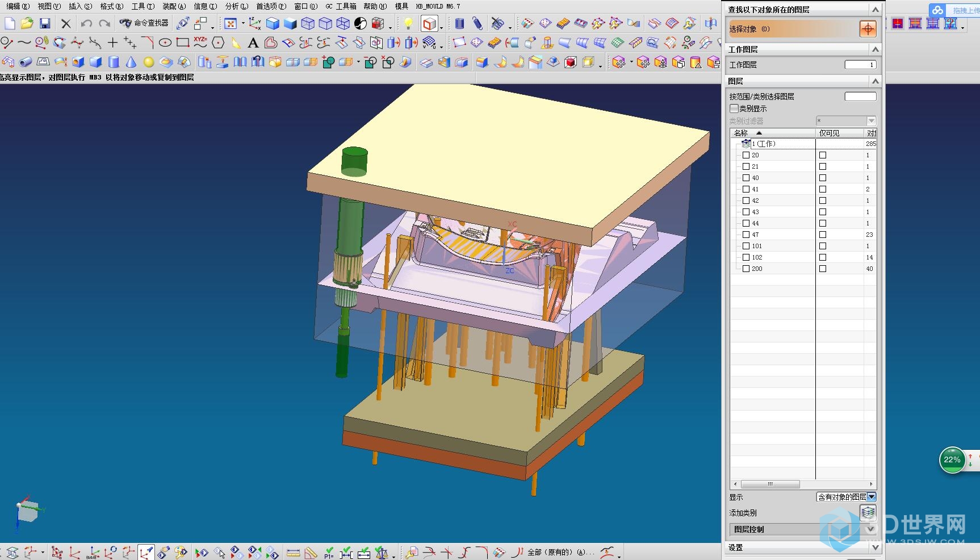The height and width of the screenshot is (560, 980).
Task: Create a cone with the cone icon
Action: pos(131,62)
